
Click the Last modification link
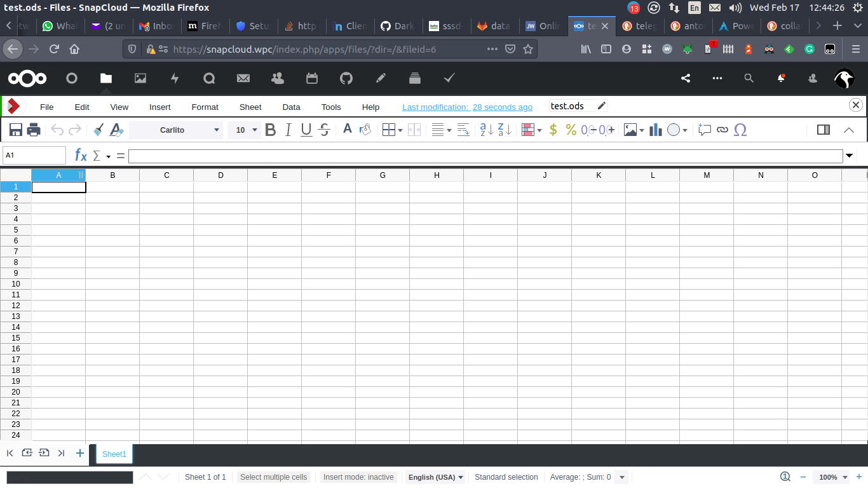467,107
